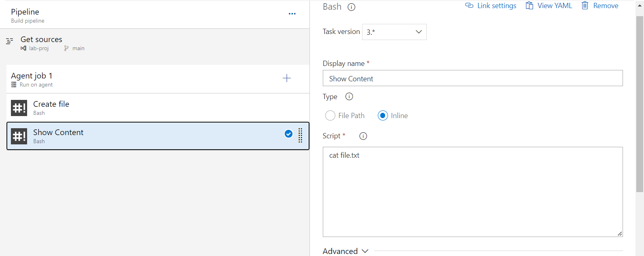644x256 pixels.
Task: Click the Get sources list icon
Action: 10,41
